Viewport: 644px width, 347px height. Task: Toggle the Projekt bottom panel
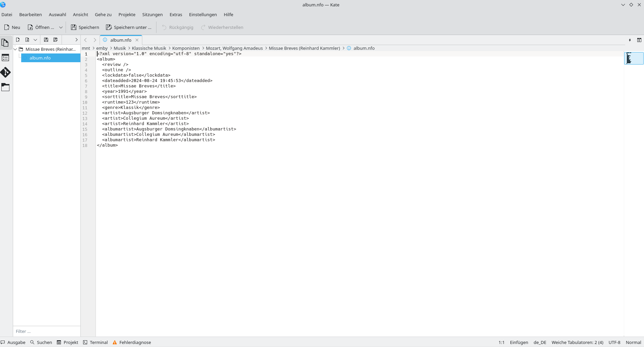[x=67, y=342]
